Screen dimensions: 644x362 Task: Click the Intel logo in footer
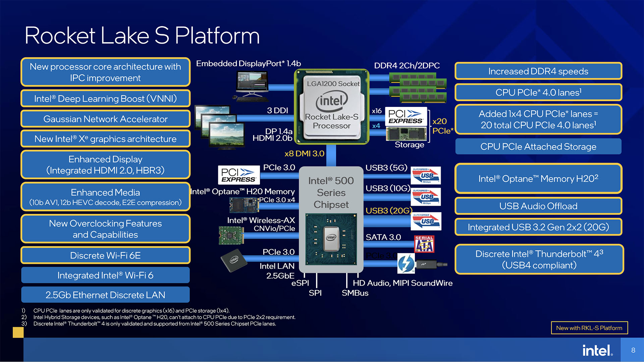597,351
